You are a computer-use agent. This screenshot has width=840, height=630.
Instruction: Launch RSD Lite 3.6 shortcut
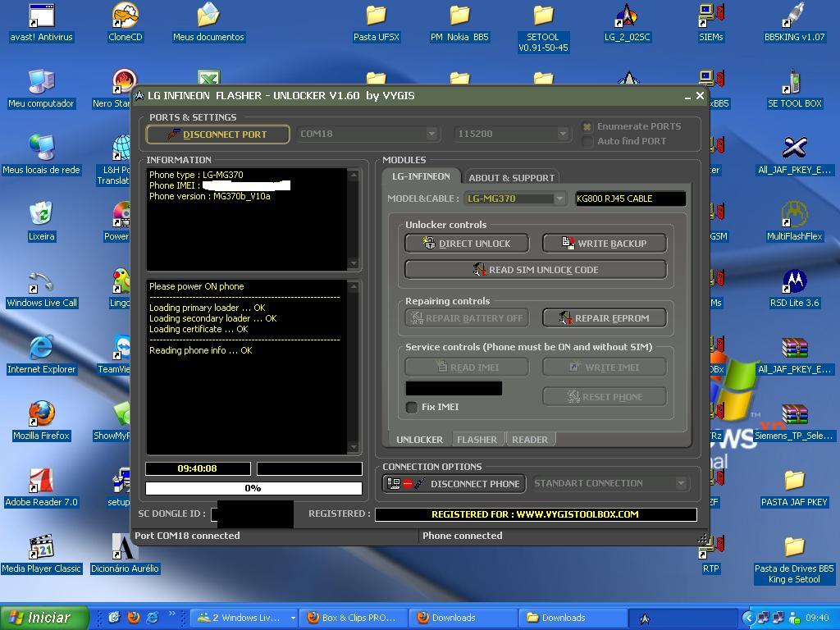[794, 288]
